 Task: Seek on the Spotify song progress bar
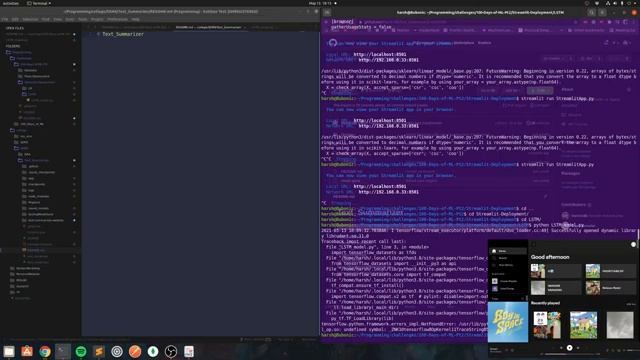pyautogui.click(x=570, y=354)
